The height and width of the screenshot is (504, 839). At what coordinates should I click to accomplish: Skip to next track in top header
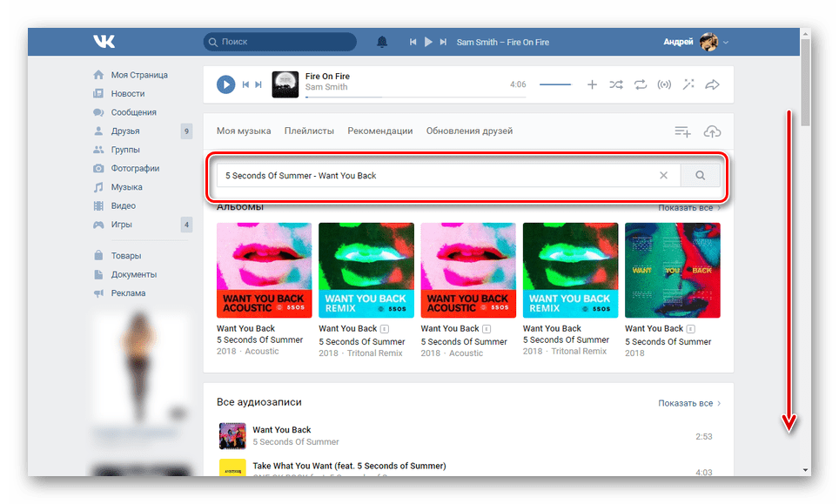(x=443, y=42)
